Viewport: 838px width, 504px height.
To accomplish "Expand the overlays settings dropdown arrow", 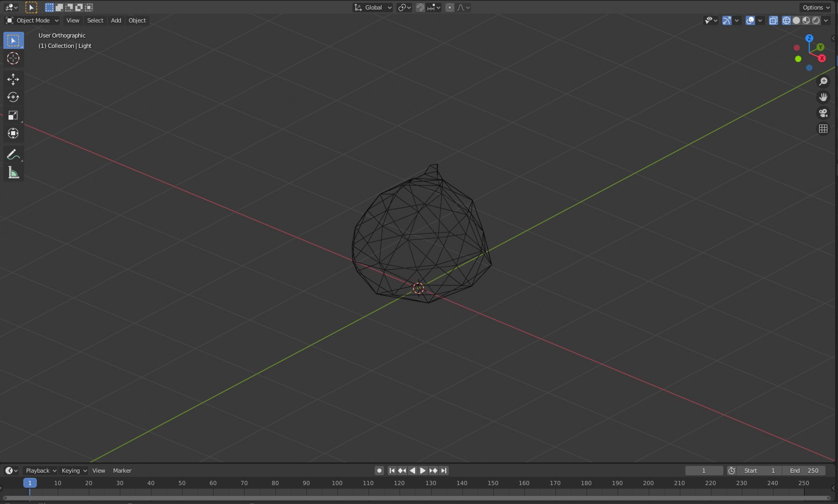I will 760,21.
